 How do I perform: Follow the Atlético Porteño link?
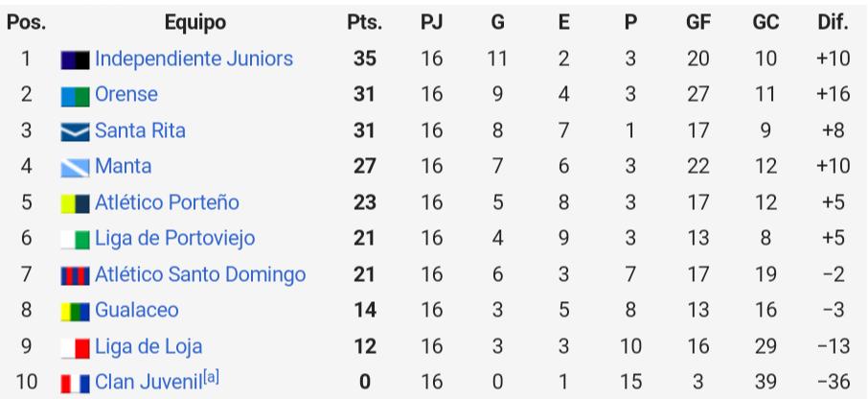click(x=167, y=202)
